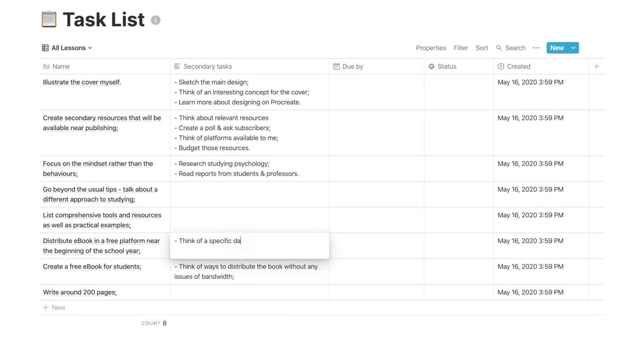Click the table view icon beside All Lessons
This screenshot has width=644, height=341.
point(45,48)
